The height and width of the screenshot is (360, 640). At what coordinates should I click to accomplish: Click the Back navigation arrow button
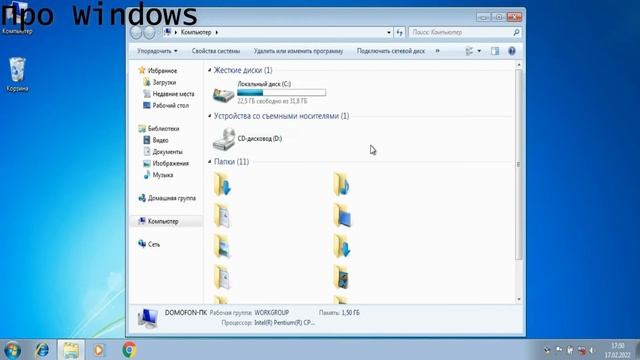click(136, 32)
